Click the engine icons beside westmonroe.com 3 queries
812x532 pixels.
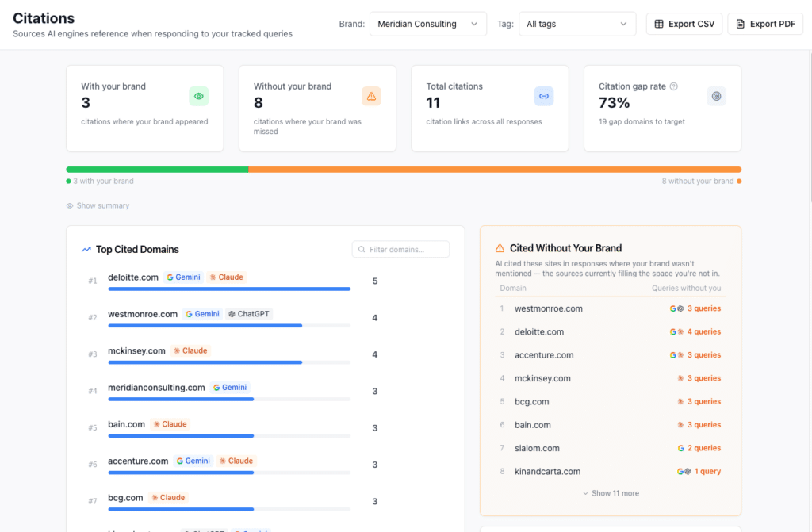[677, 308]
